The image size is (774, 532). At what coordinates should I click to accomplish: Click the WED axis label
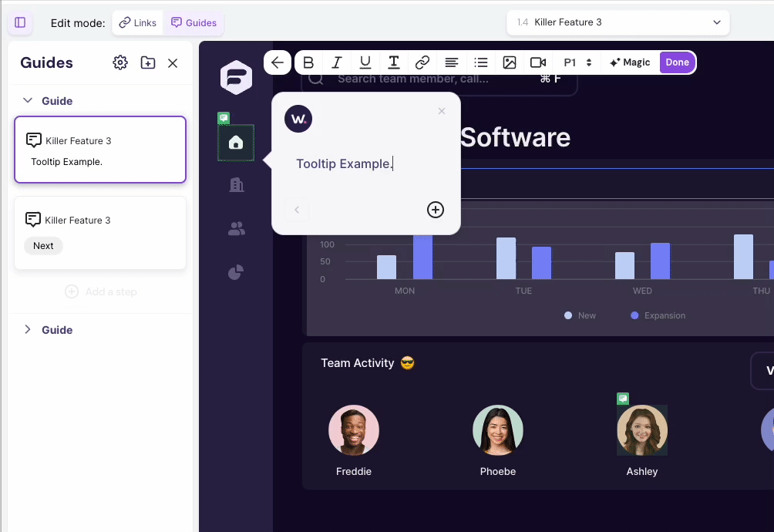[642, 291]
